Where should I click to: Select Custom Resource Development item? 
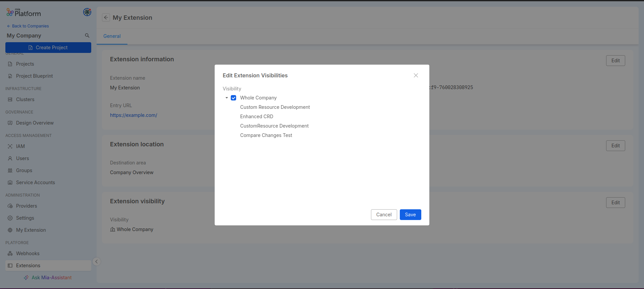pyautogui.click(x=275, y=107)
